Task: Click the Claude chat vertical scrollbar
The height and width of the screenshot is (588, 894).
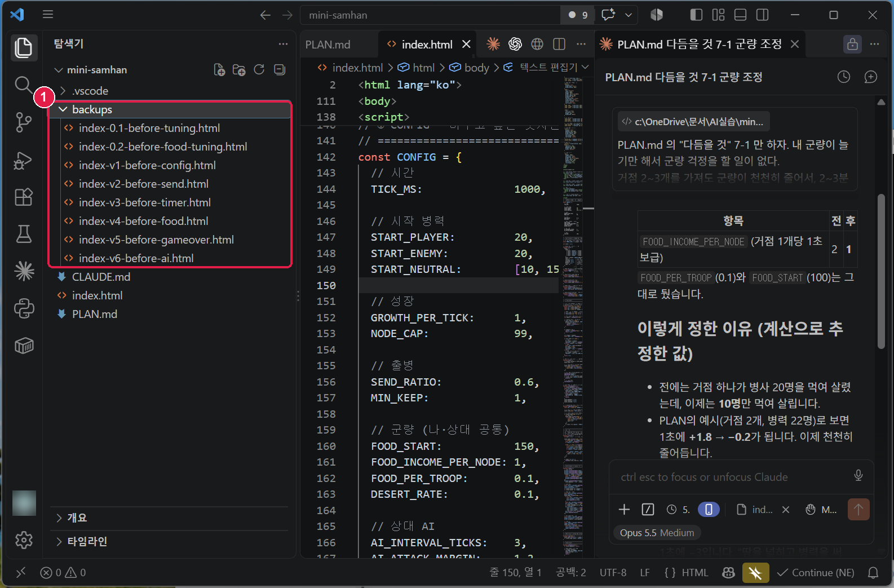Action: click(881, 271)
